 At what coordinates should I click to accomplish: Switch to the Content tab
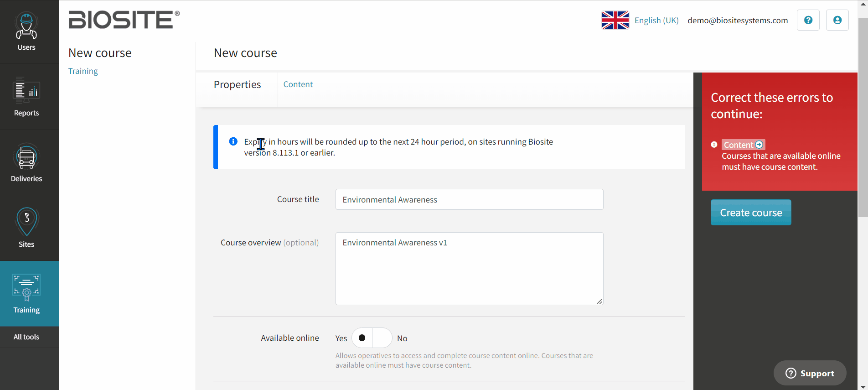point(298,84)
